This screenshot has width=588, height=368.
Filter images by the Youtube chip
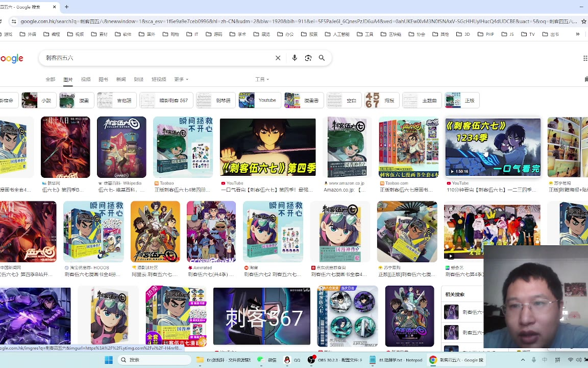click(260, 100)
